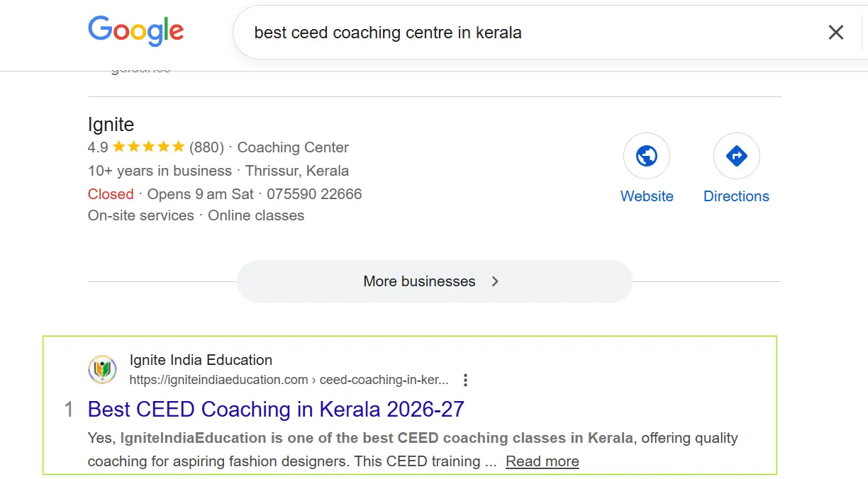This screenshot has height=479, width=868.
Task: Open the three-dot menu beside the result URL
Action: [x=465, y=381]
